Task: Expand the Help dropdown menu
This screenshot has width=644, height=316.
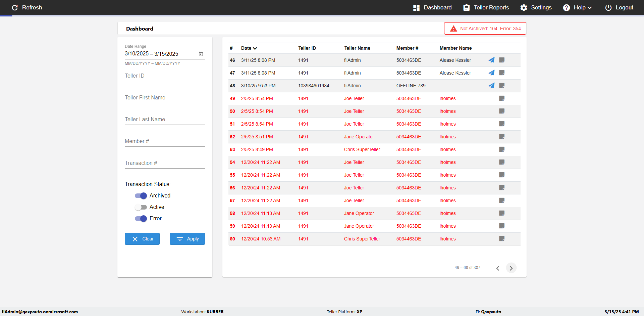Action: pos(578,8)
